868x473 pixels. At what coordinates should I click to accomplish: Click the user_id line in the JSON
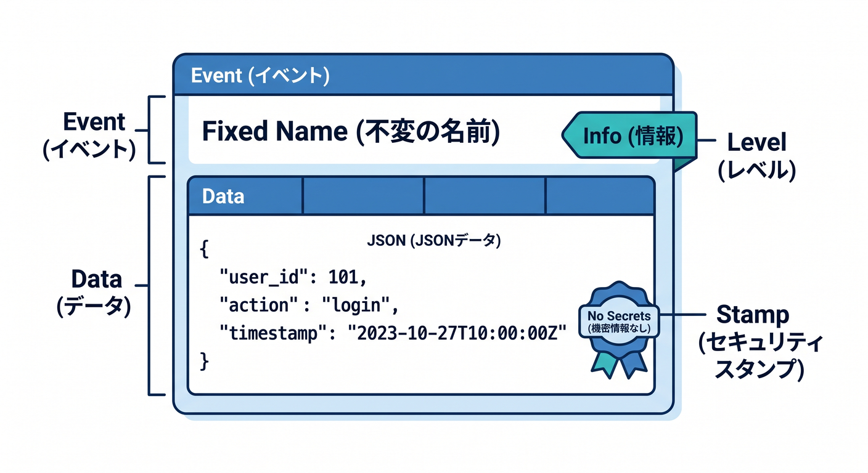293,278
